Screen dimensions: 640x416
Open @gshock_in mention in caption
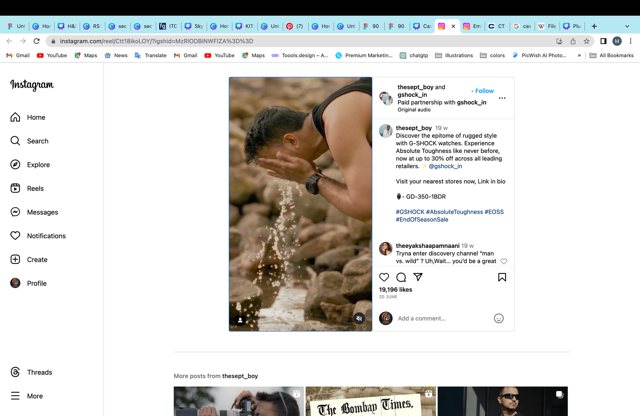[445, 166]
